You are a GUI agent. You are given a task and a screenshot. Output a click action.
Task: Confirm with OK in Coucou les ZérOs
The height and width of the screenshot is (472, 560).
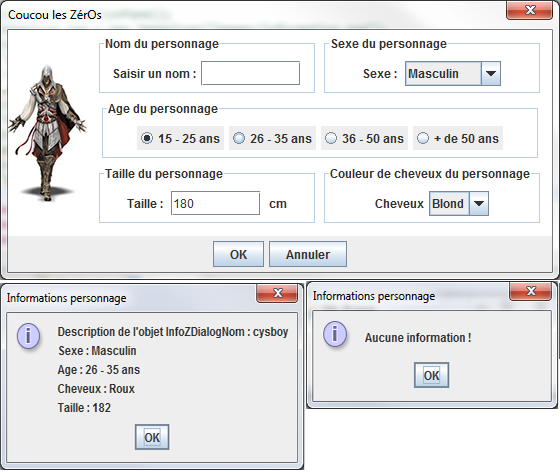point(238,254)
